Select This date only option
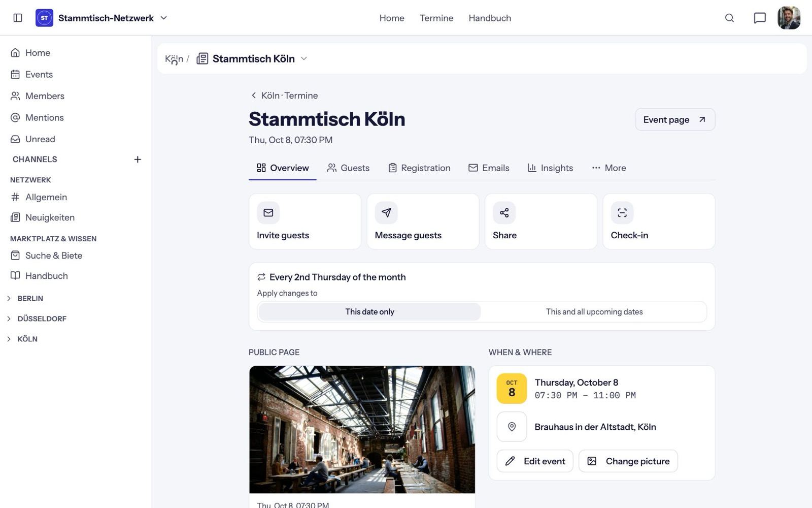 (369, 312)
